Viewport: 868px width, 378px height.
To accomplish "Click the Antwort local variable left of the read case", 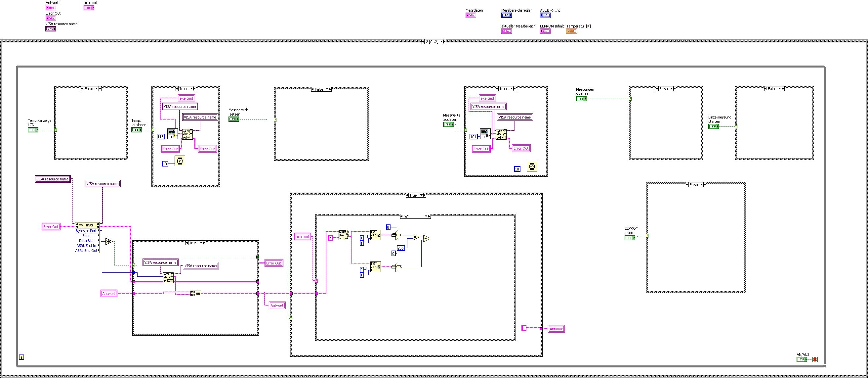I will (x=109, y=294).
